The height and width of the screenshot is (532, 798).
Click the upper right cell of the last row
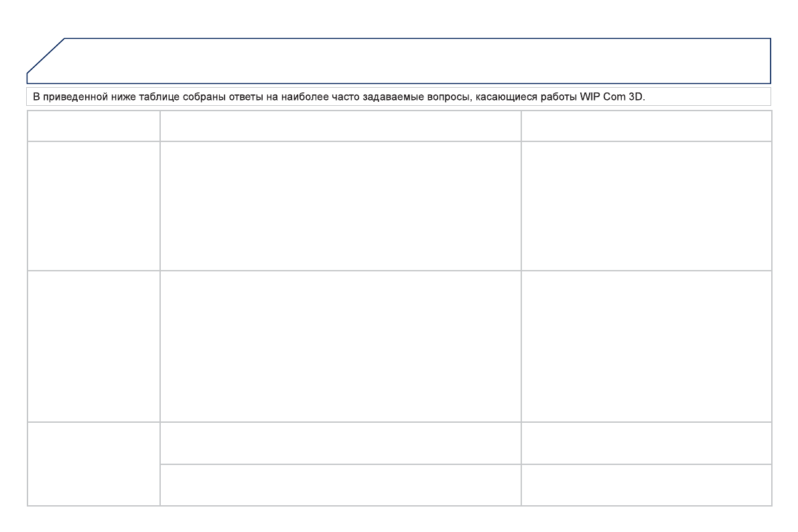(x=646, y=443)
